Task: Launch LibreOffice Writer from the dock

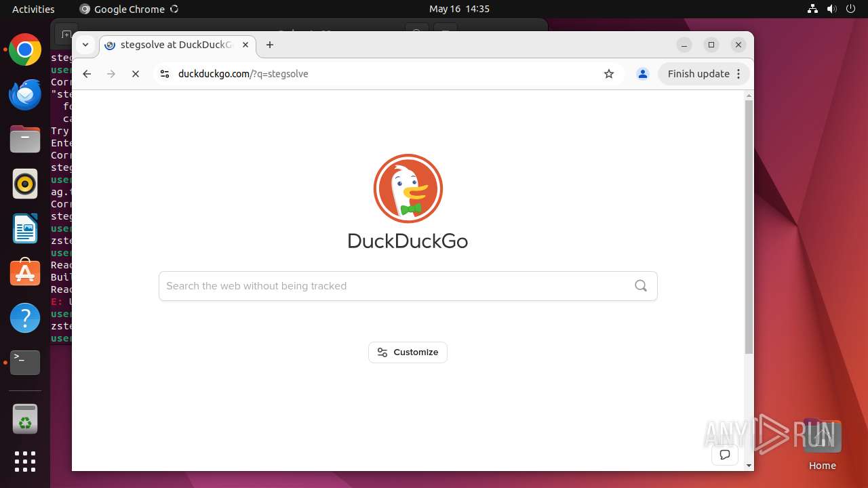Action: (25, 228)
